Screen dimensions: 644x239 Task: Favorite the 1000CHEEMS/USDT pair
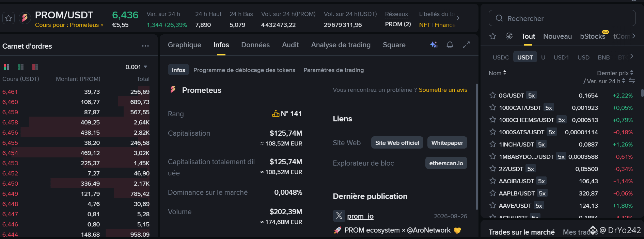click(x=492, y=120)
